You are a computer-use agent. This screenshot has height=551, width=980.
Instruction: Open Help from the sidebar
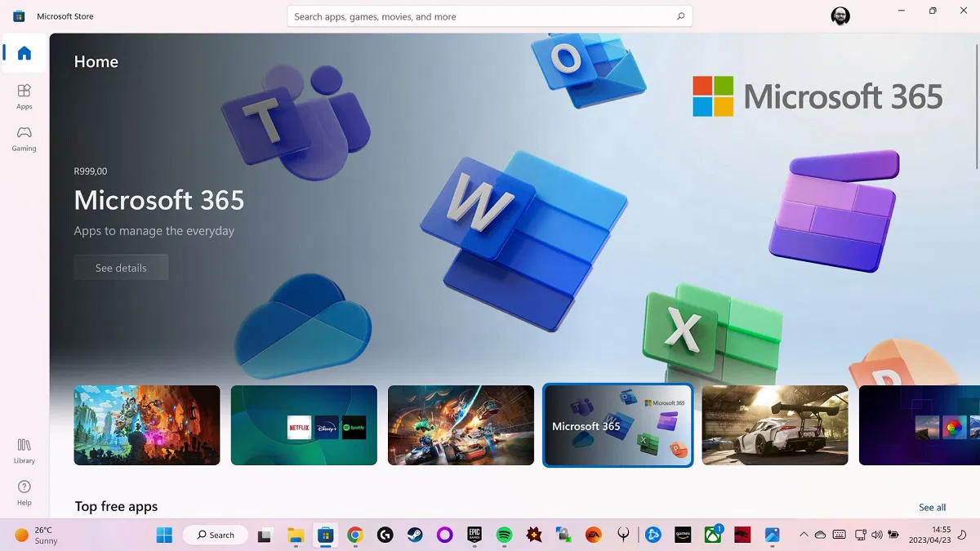point(24,493)
